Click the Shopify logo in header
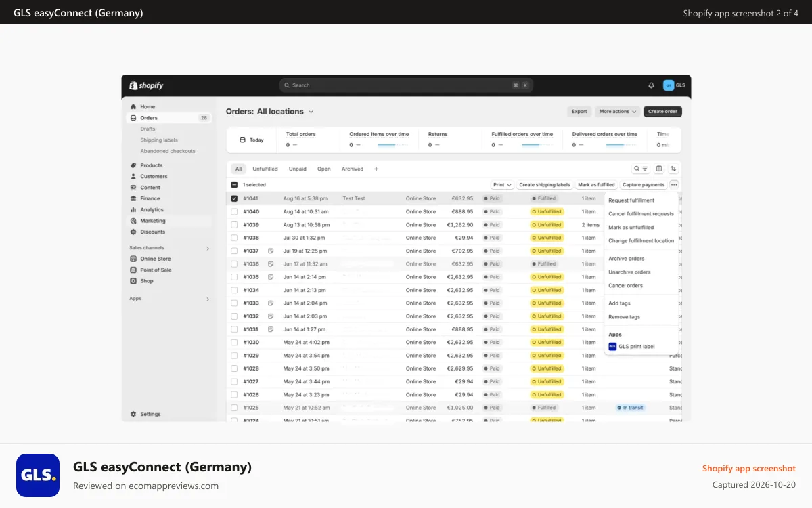The image size is (812, 508). [146, 85]
